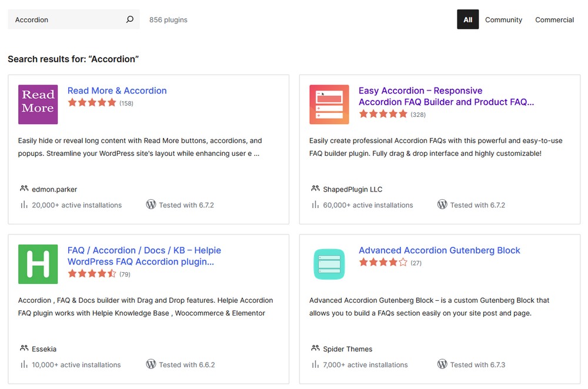Click the 7,000+ active installations text
588x389 pixels.
[x=365, y=365]
